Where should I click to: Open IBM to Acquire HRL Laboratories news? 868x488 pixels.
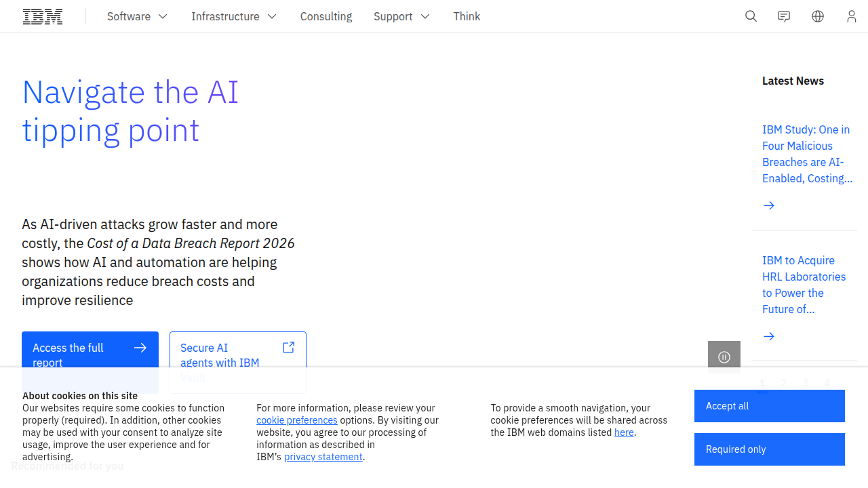[804, 285]
